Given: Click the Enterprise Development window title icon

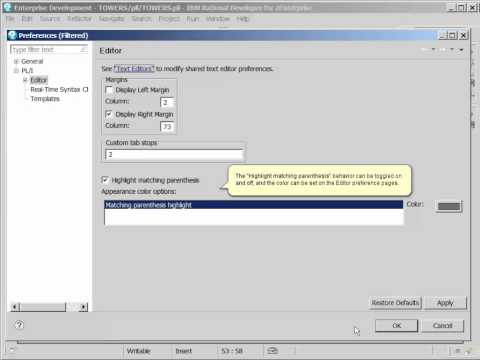Looking at the screenshot, I should coord(7,7).
